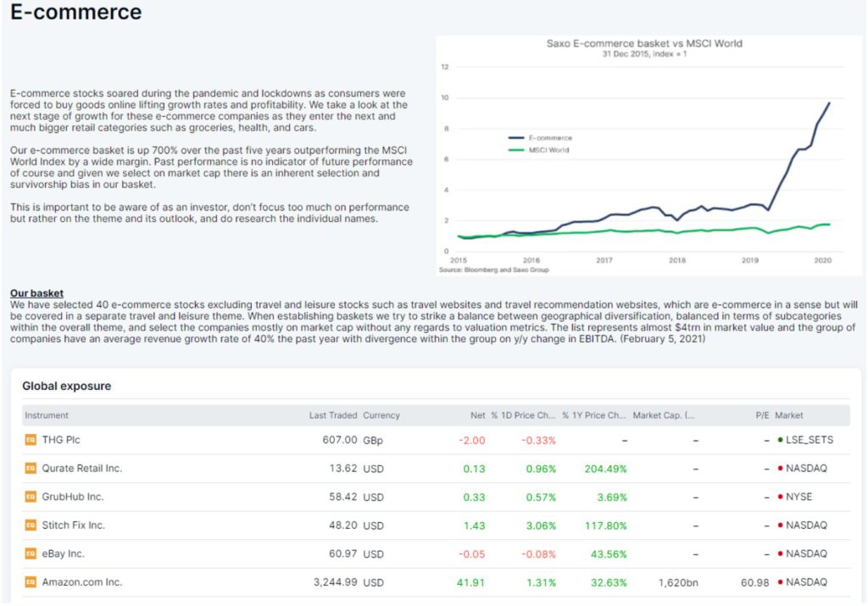
Task: Click the red market dot in GrubHub row
Action: coord(780,497)
